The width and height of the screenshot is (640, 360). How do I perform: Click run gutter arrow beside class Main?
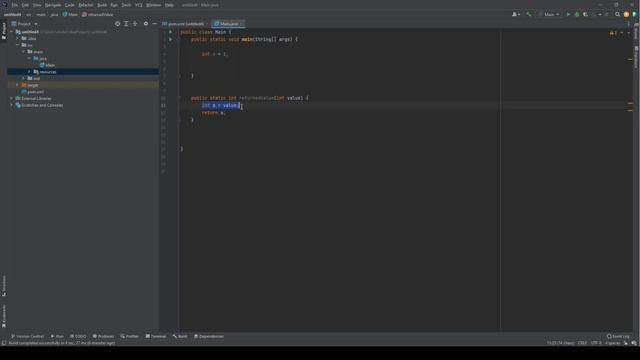click(x=171, y=32)
